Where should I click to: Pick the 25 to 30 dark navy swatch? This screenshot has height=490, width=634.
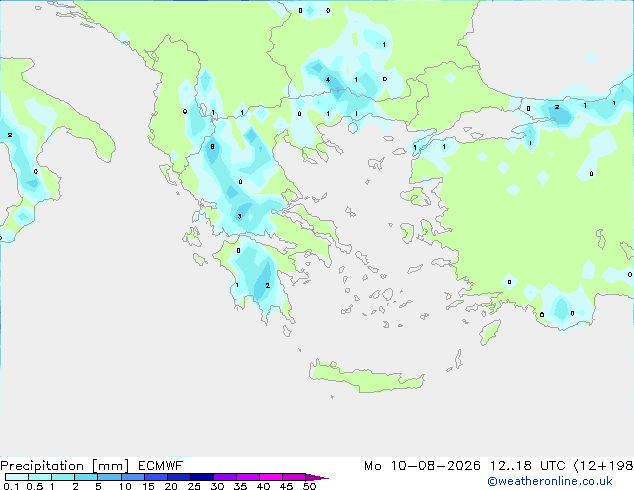tap(202, 477)
